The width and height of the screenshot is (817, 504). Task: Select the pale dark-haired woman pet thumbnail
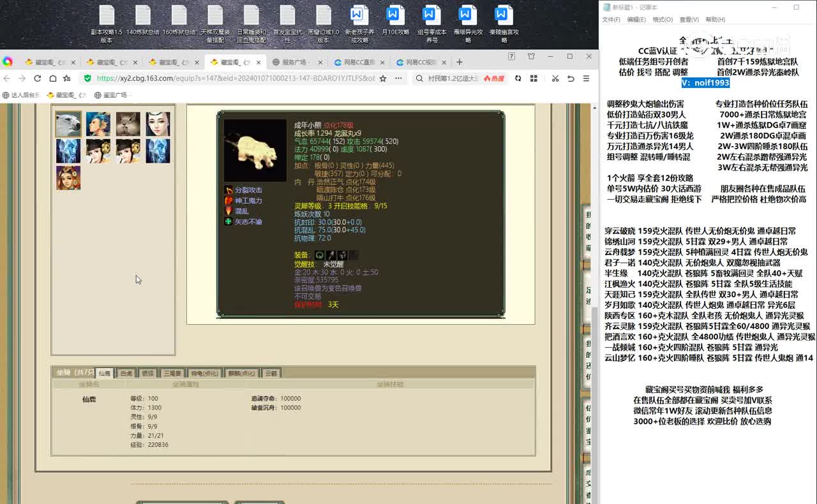pyautogui.click(x=158, y=124)
